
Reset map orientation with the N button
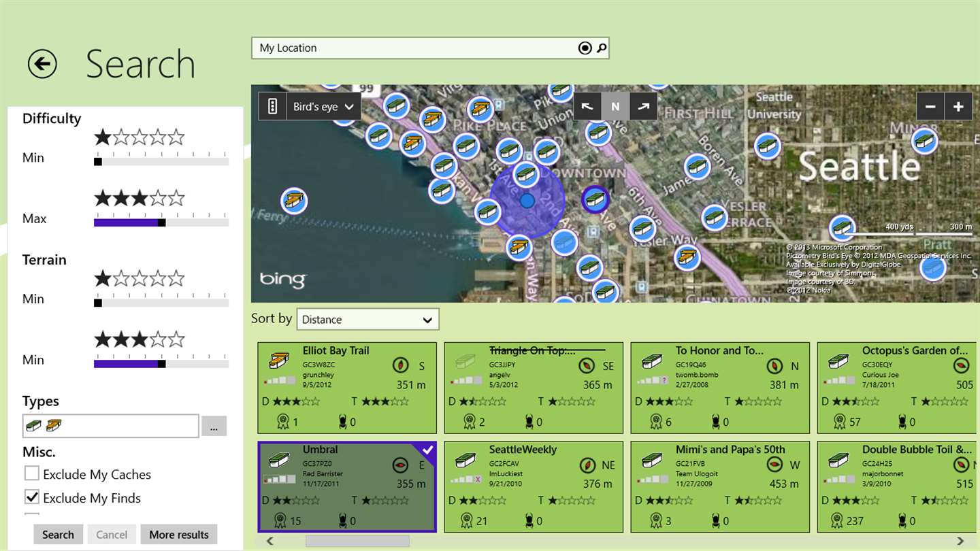(615, 106)
